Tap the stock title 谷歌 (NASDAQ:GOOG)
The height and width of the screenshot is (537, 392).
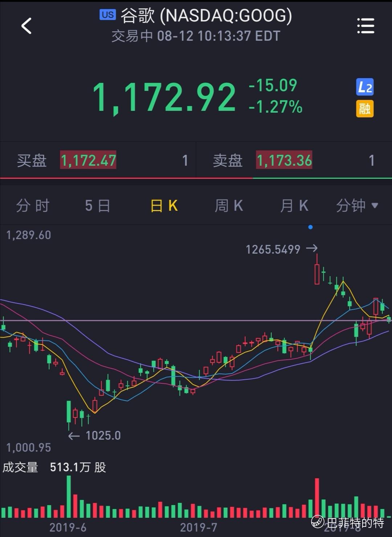[206, 15]
